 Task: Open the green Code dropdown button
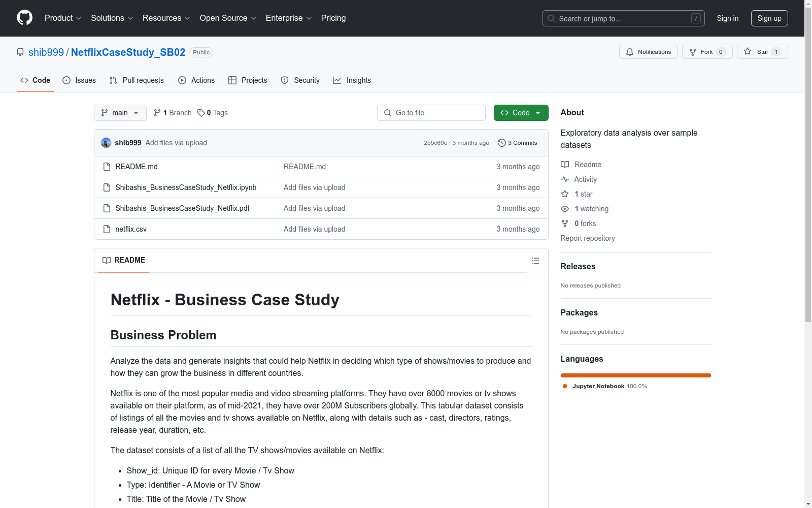[x=521, y=113]
